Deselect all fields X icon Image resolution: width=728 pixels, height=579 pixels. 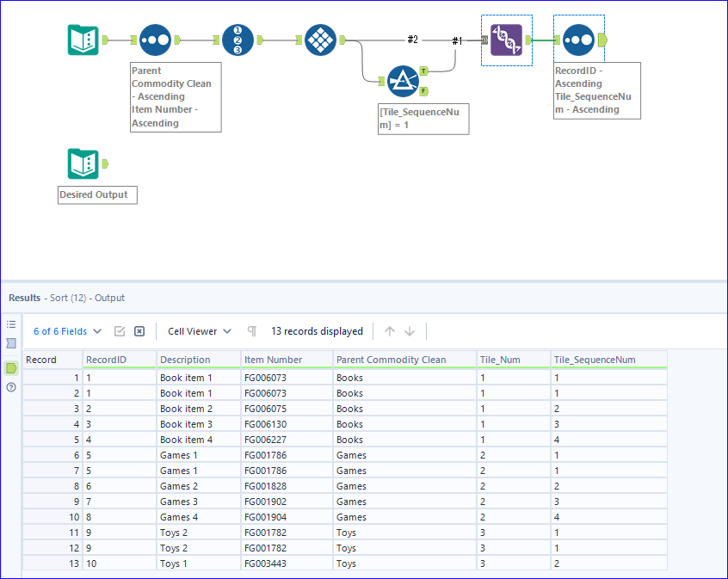coord(139,331)
